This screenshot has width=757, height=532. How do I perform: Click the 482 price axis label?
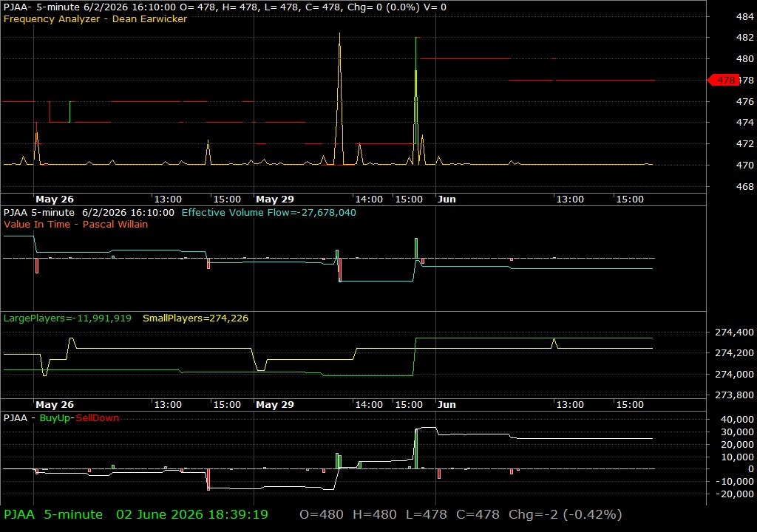coord(744,37)
